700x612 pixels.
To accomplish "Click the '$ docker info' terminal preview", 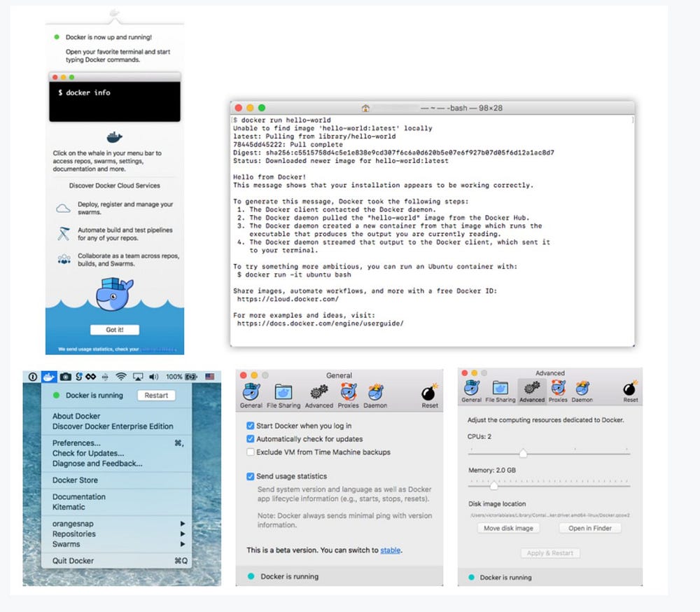I will (115, 102).
